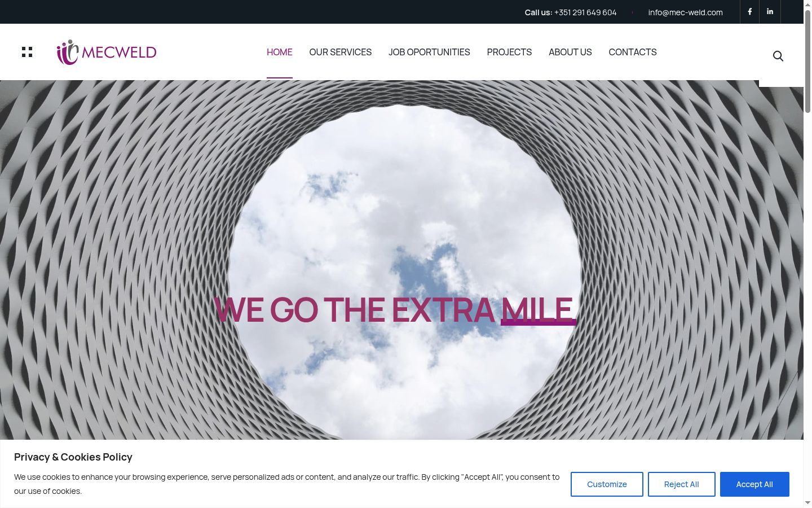The width and height of the screenshot is (812, 508).
Task: Open the four-square grid menu icon
Action: pyautogui.click(x=27, y=52)
